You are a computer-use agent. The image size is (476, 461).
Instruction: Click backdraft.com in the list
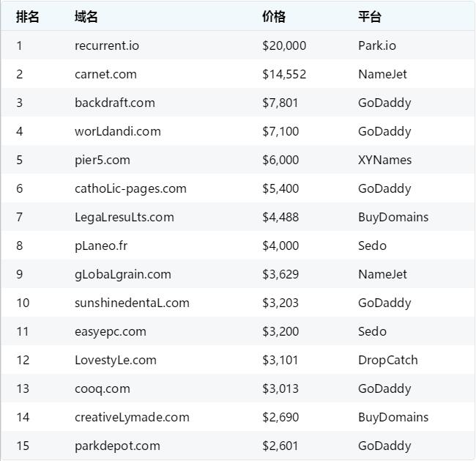tap(115, 103)
